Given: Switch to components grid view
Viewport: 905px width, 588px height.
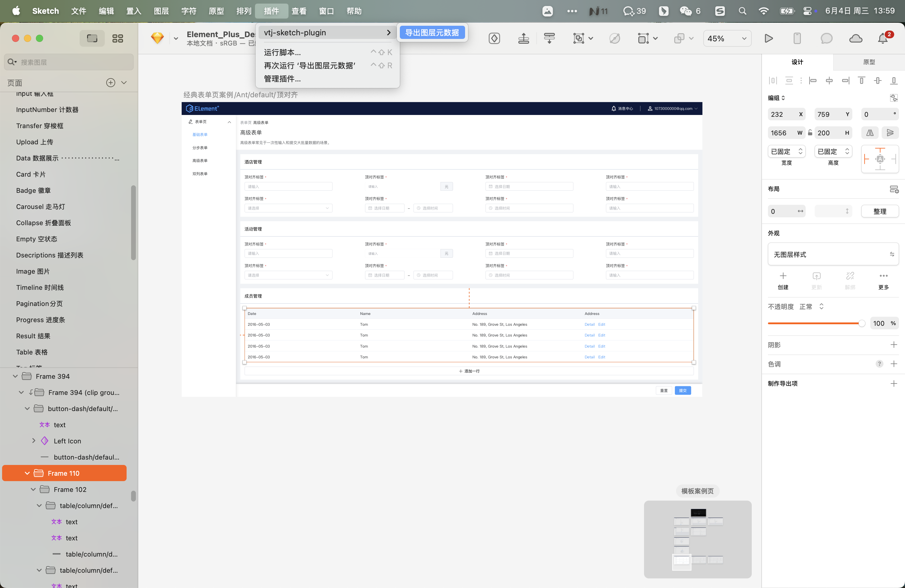Looking at the screenshot, I should 118,38.
